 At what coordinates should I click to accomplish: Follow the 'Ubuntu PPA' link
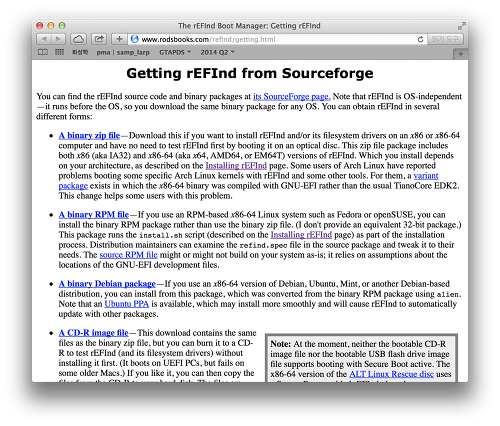(x=126, y=304)
